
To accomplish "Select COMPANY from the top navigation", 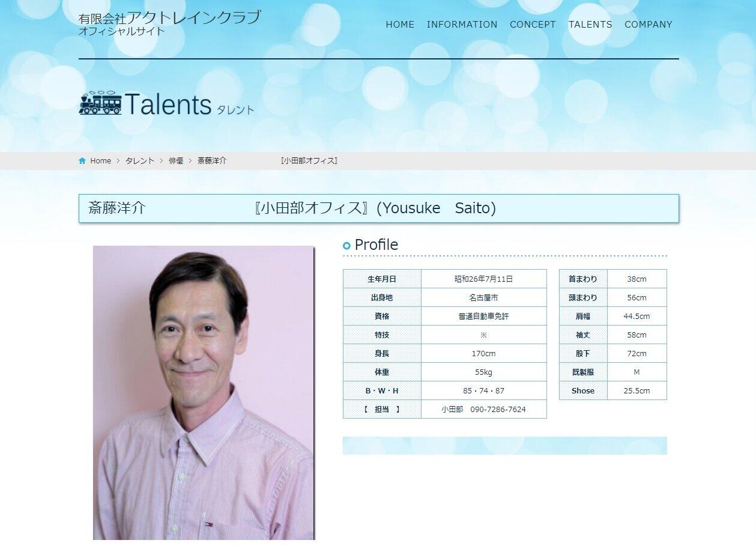I will [x=648, y=25].
